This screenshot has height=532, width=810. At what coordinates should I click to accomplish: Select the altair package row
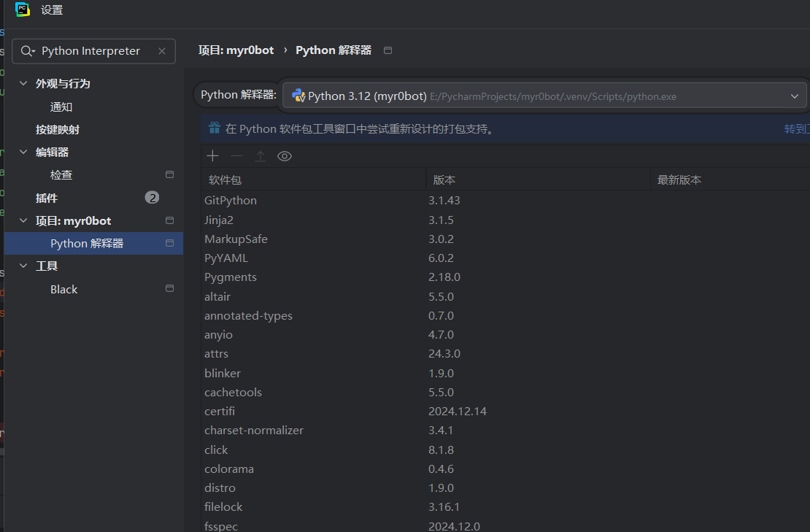(505, 296)
